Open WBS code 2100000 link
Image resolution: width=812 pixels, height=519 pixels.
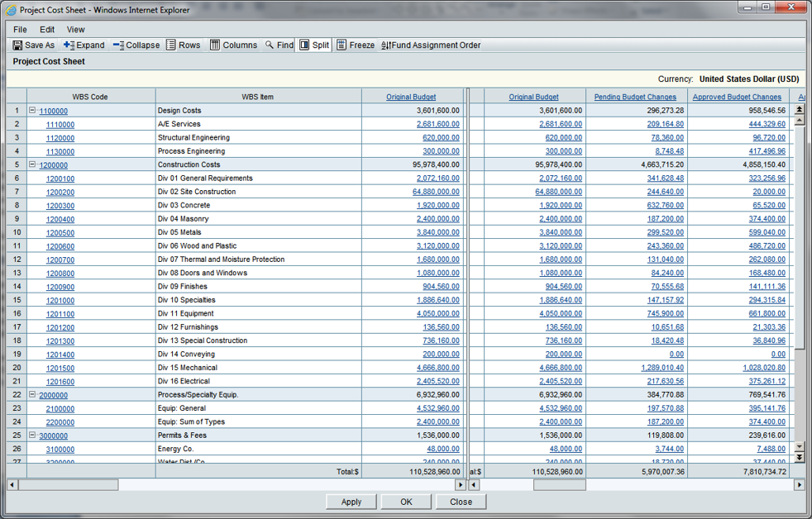(x=60, y=409)
